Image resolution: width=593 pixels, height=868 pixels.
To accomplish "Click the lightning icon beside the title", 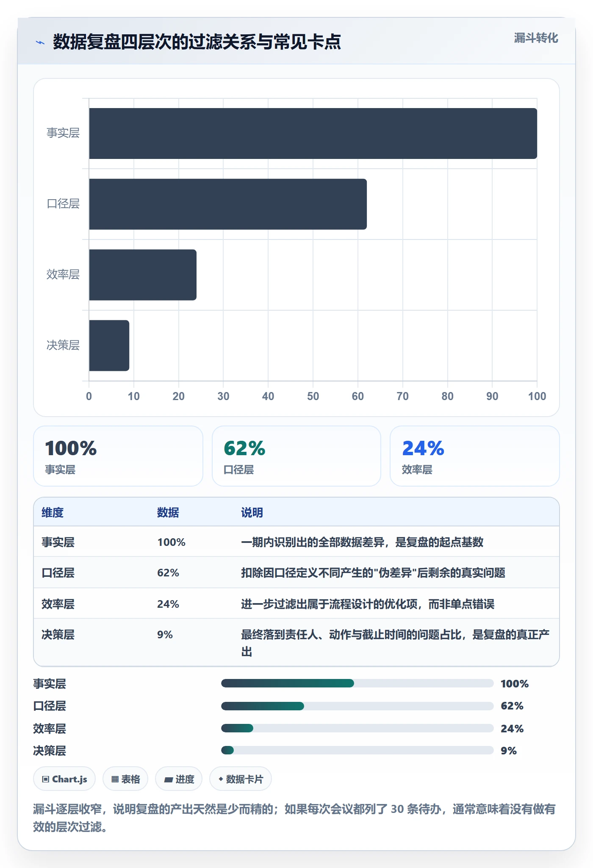I will tap(40, 42).
